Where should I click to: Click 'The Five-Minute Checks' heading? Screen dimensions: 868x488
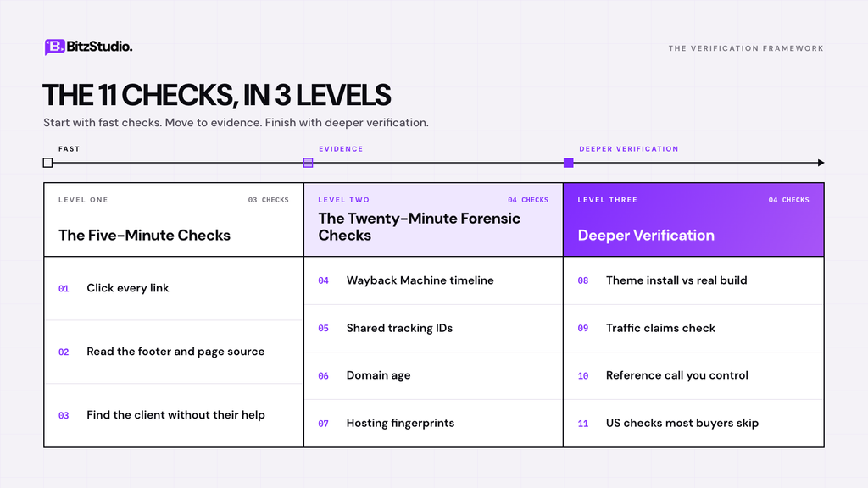144,236
